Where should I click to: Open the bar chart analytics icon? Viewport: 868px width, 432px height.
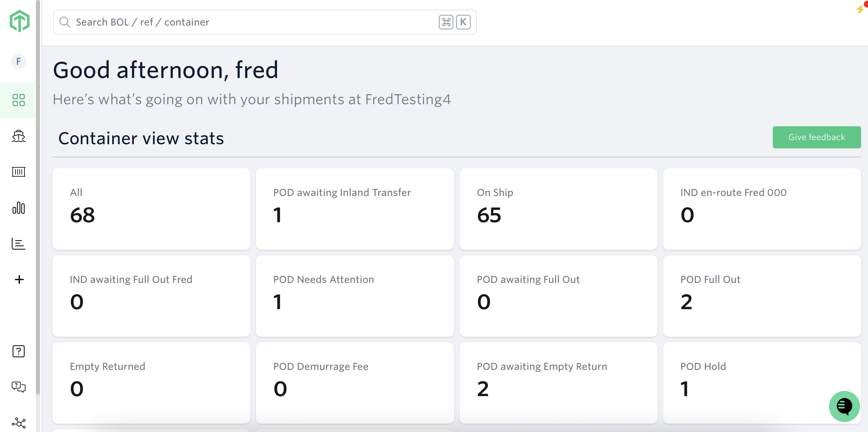pos(19,208)
